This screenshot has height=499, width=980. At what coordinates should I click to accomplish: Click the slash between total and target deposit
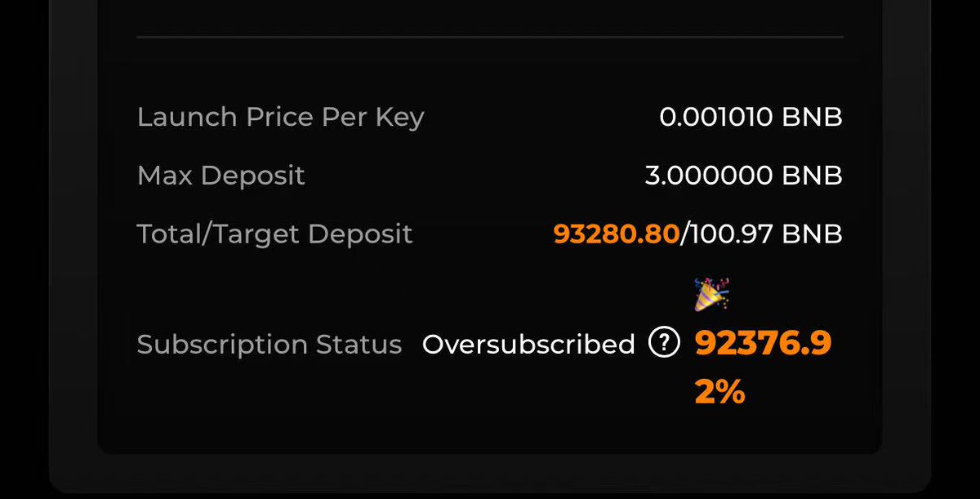pos(684,234)
